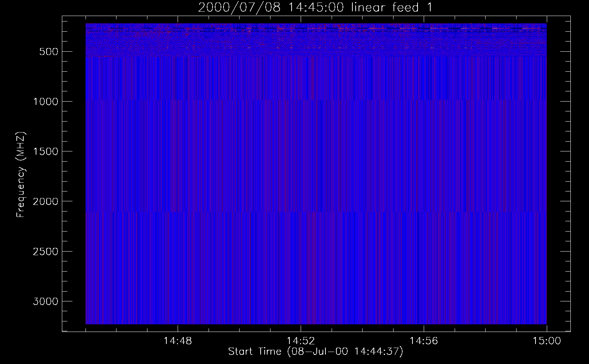Select the 1000 frequency tick label
This screenshot has height=364, width=589.
(x=46, y=102)
